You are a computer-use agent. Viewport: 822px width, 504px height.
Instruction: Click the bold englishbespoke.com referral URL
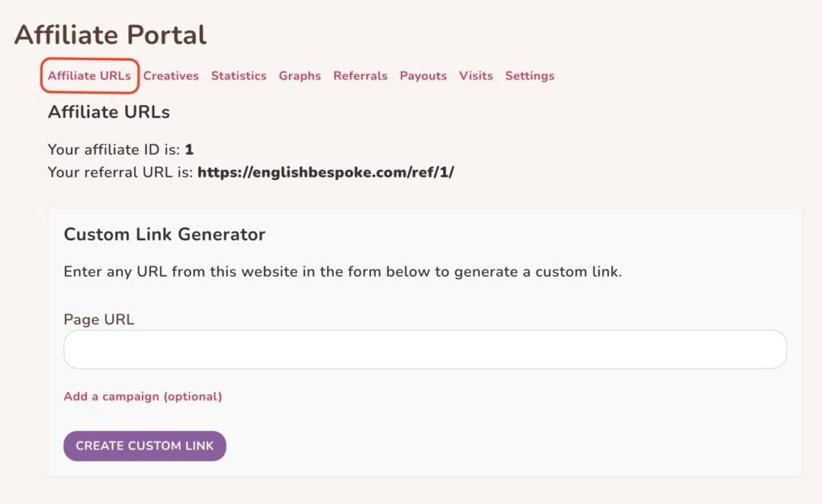coord(326,172)
